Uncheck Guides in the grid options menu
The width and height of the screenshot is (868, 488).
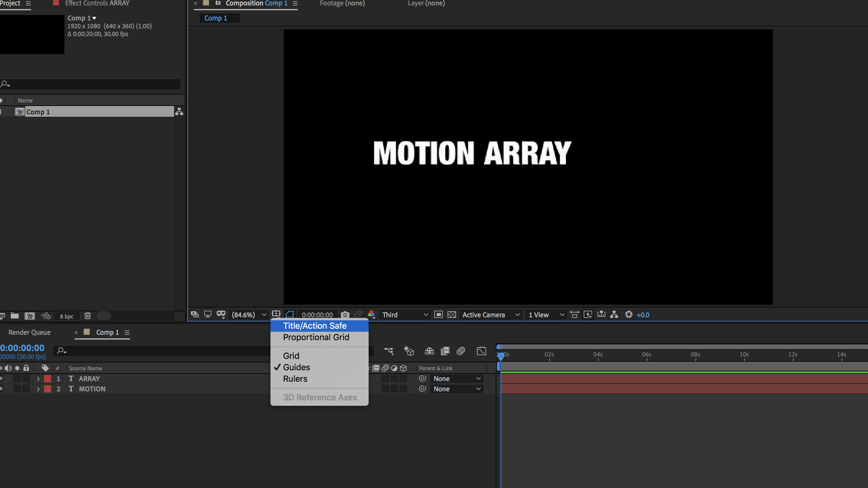click(297, 367)
